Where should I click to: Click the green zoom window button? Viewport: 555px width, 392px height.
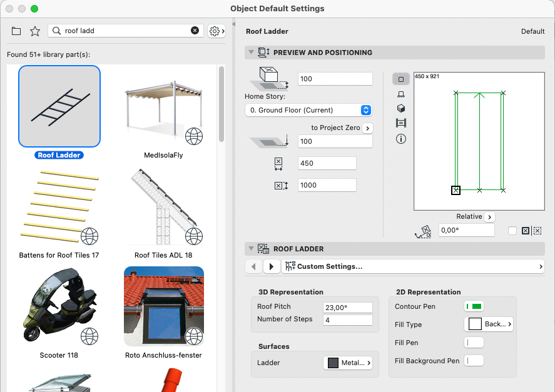pyautogui.click(x=34, y=9)
